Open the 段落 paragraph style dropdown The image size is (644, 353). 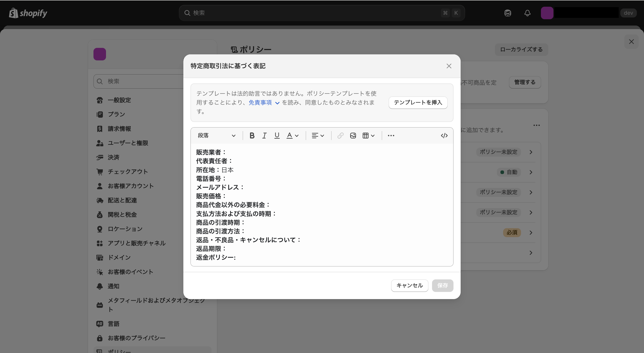[216, 136]
